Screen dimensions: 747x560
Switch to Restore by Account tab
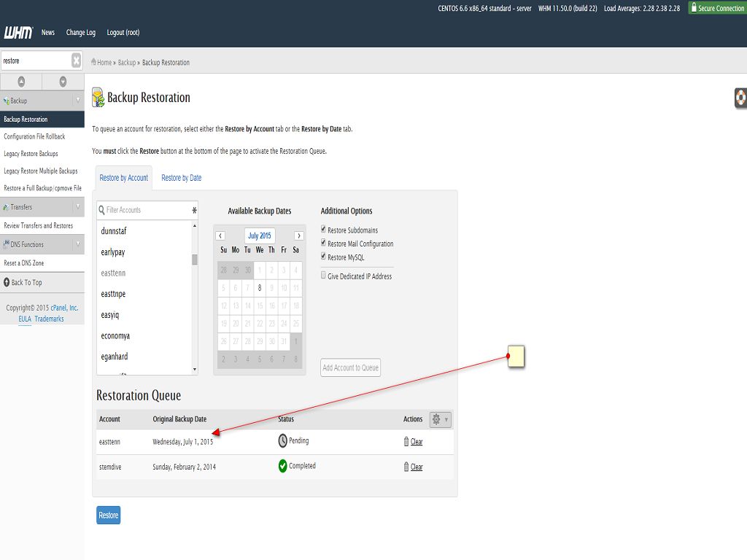tap(124, 178)
